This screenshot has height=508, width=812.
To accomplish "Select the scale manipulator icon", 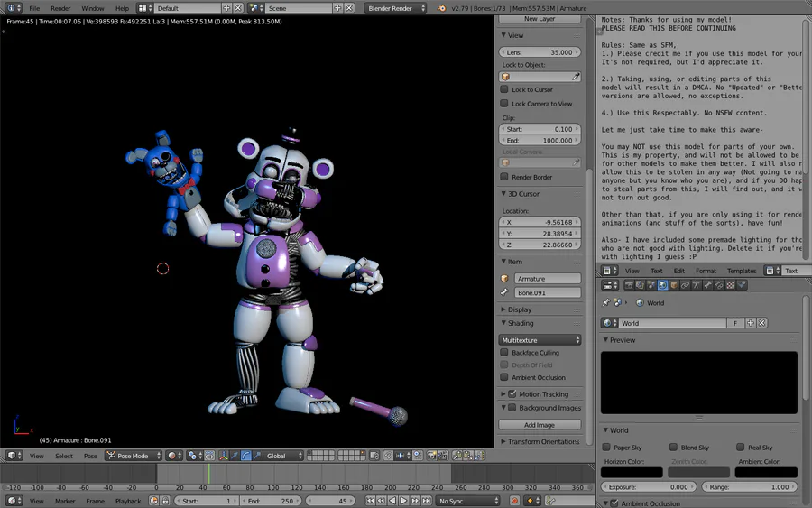I will tap(257, 456).
